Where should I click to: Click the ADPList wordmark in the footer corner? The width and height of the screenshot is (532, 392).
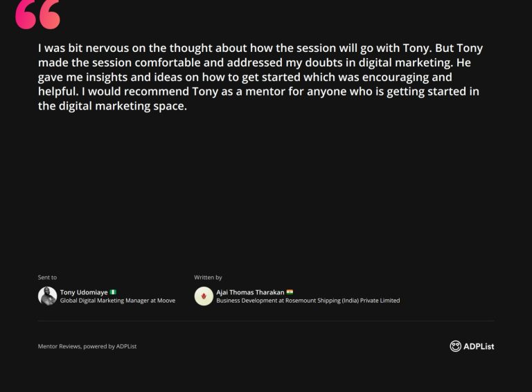point(479,346)
